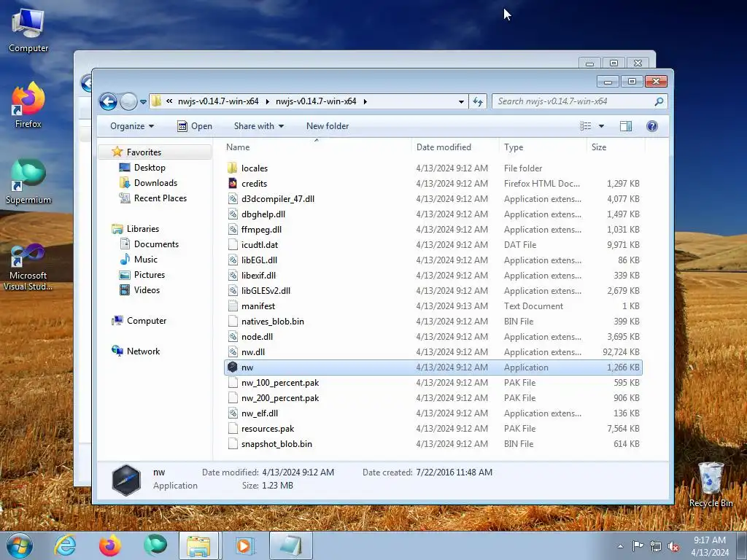The width and height of the screenshot is (747, 560).
Task: Show hidden tray icons arrow
Action: click(620, 547)
